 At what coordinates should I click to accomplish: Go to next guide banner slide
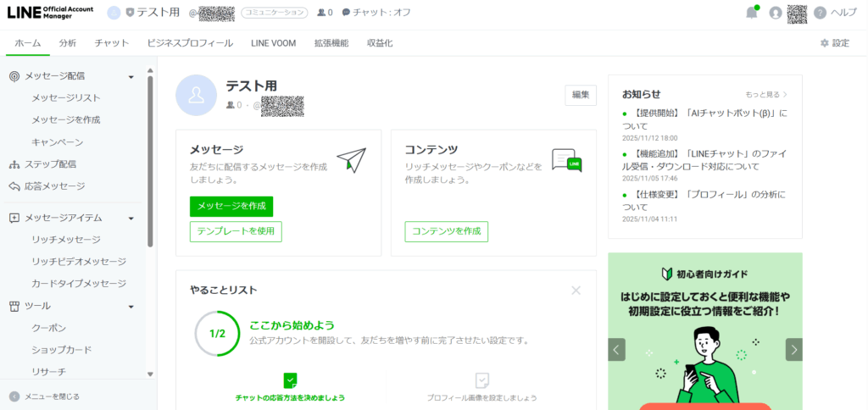pyautogui.click(x=793, y=350)
